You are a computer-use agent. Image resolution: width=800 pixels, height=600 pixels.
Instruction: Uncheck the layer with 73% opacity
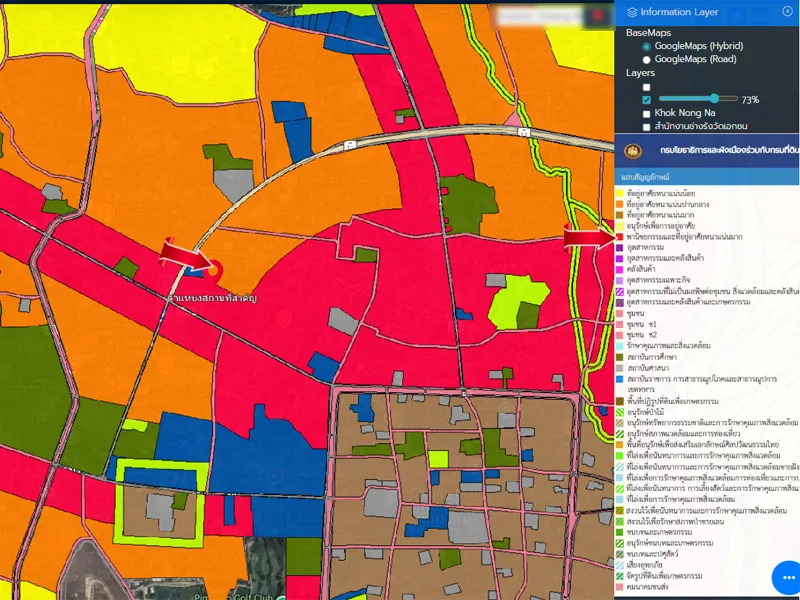coord(646,100)
